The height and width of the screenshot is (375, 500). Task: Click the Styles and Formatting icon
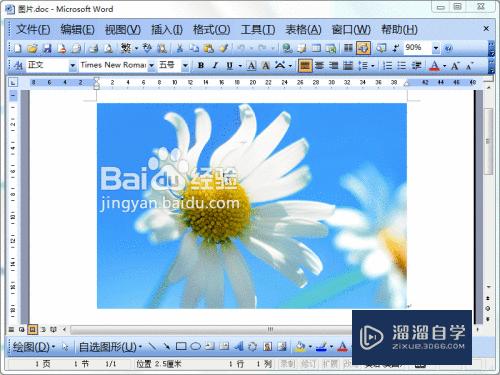pos(18,66)
